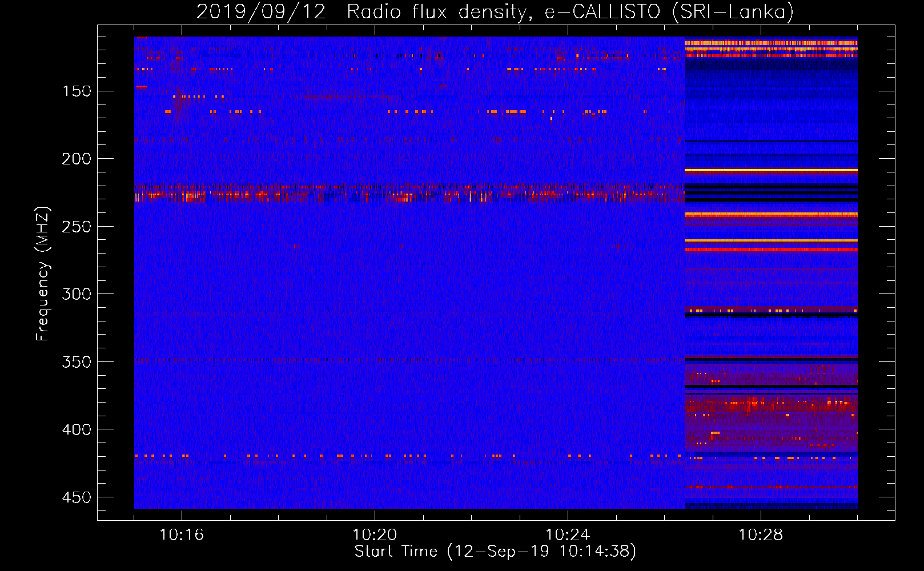Click the '350' frequency tick label
Viewport: 924px width, 571px height.
pos(77,362)
